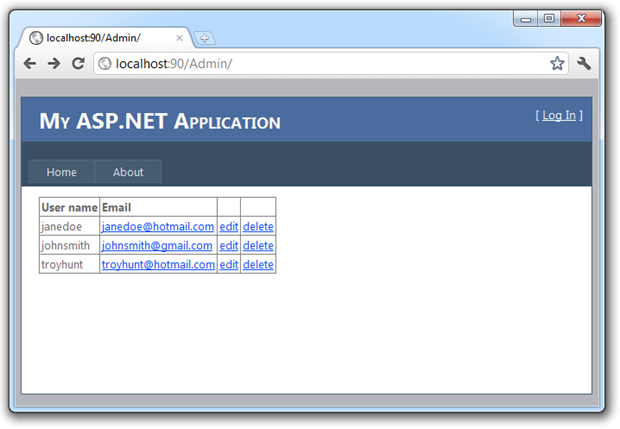The height and width of the screenshot is (429, 620).
Task: Minimize the browser window
Action: 525,19
